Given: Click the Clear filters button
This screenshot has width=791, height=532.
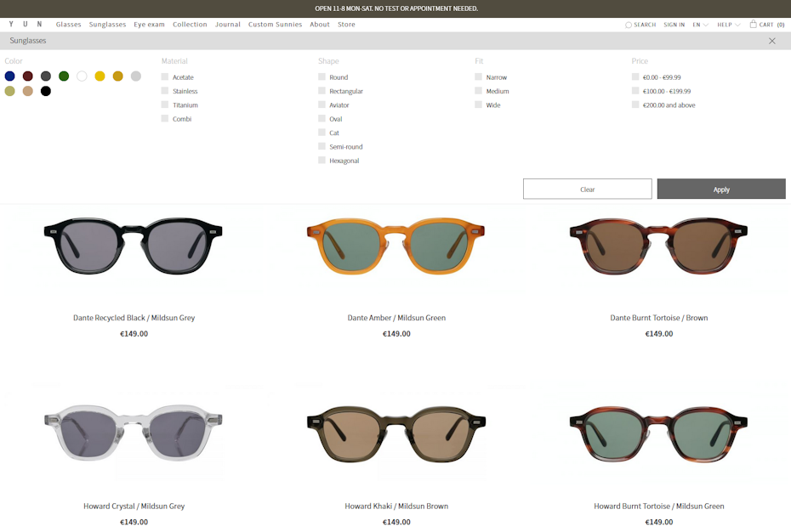Looking at the screenshot, I should tap(587, 189).
